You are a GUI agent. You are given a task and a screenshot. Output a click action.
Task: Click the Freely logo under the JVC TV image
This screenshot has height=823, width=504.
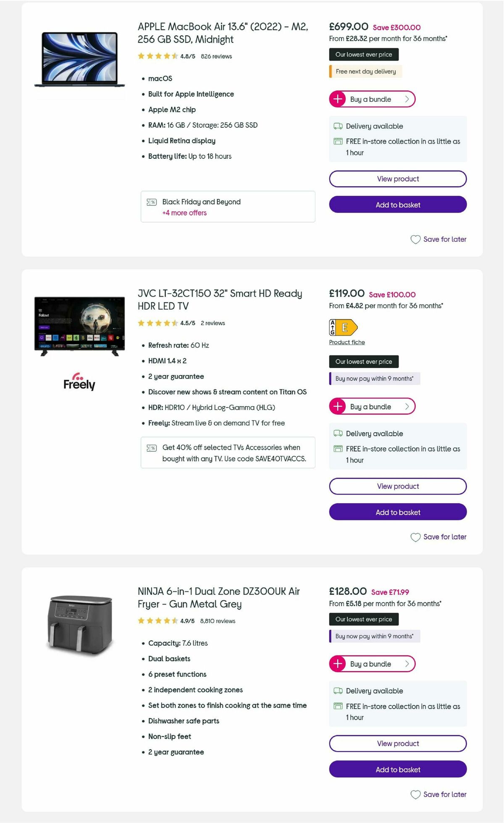click(79, 382)
